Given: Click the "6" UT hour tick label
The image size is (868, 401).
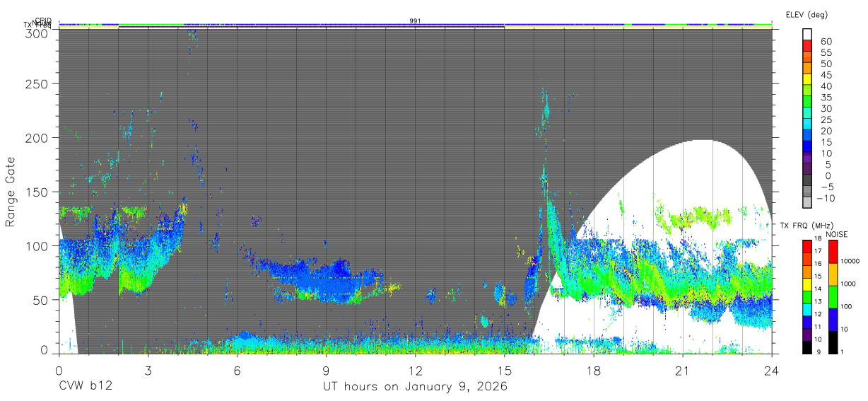Looking at the screenshot, I should [237, 371].
